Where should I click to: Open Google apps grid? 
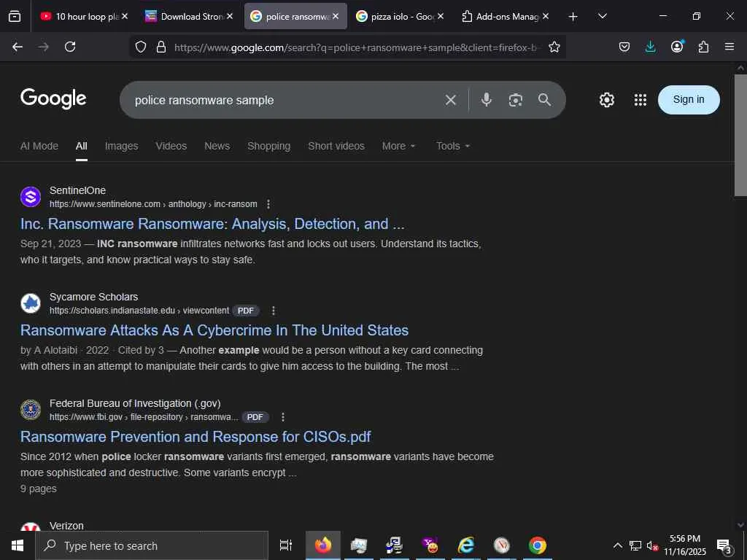(640, 99)
